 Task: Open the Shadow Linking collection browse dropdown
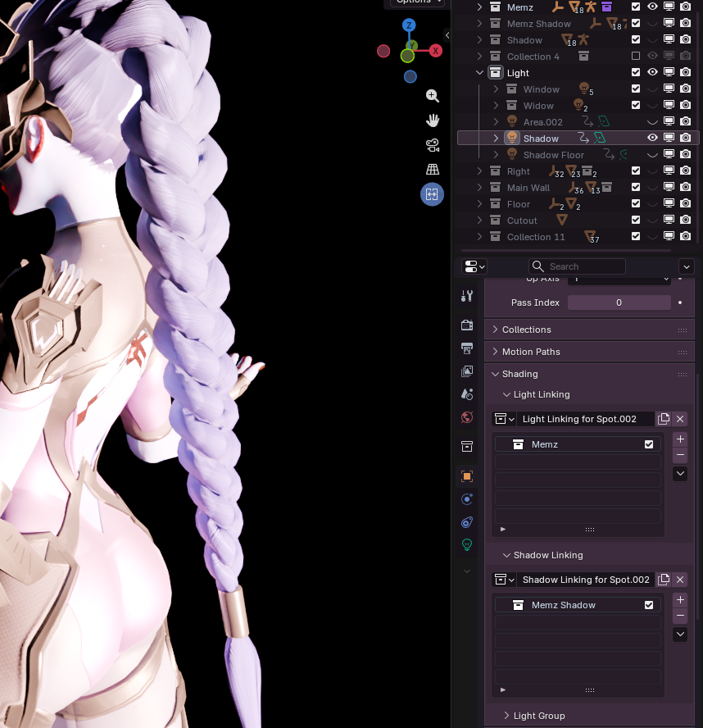coord(504,580)
